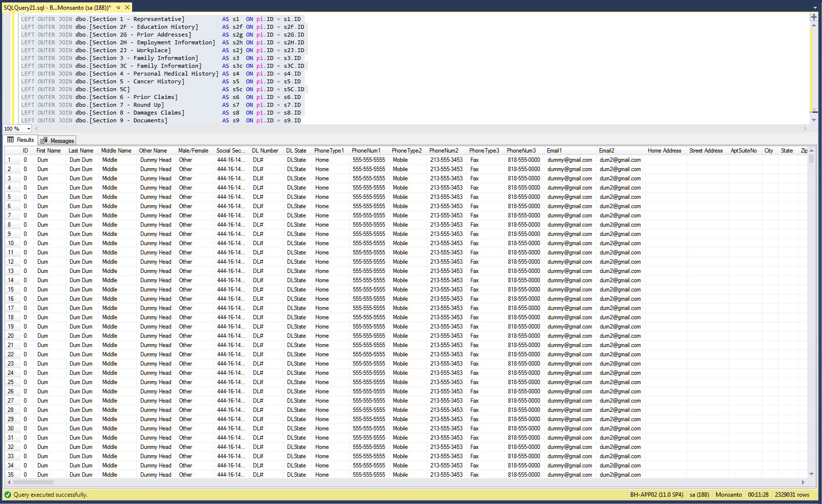This screenshot has height=504, width=822.
Task: Pin the SQLQuery21.sql document tab
Action: pos(118,8)
